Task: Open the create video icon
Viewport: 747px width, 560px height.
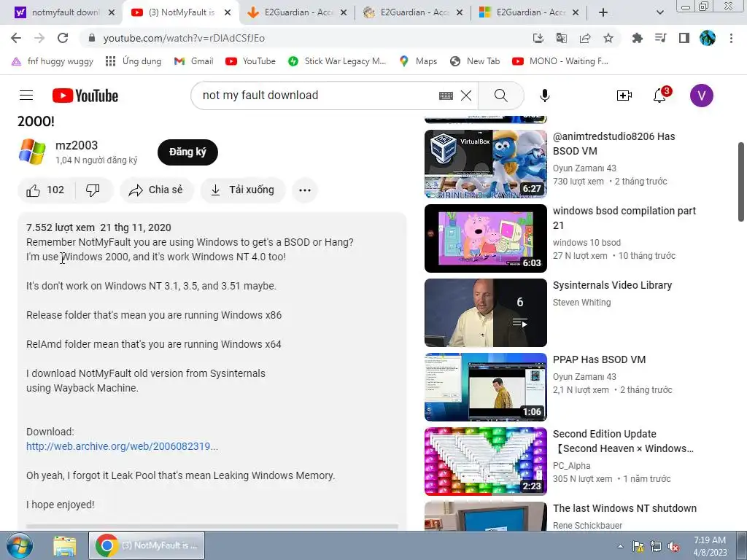Action: click(x=624, y=96)
